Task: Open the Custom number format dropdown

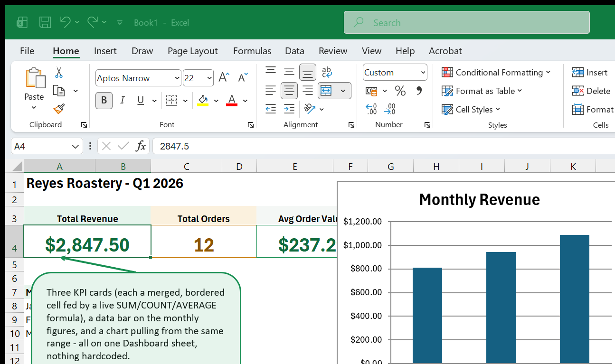Action: coord(423,73)
